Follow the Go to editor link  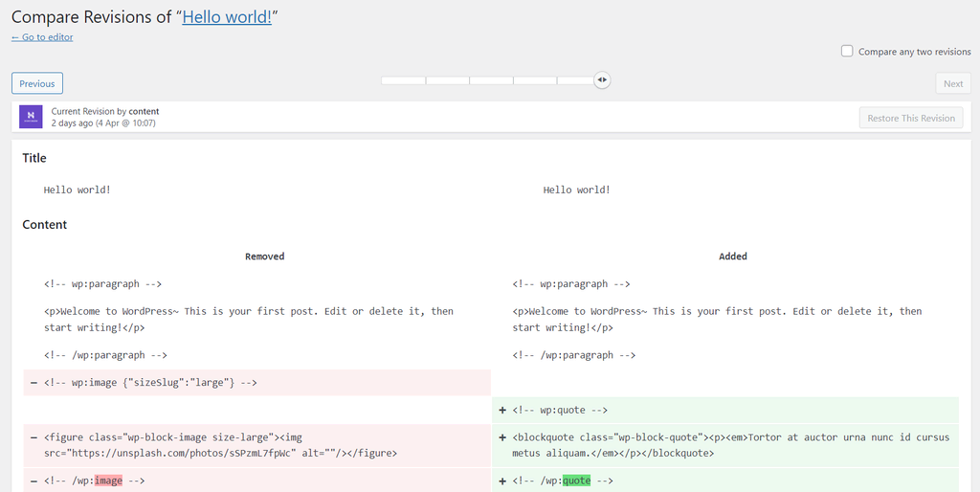click(42, 37)
